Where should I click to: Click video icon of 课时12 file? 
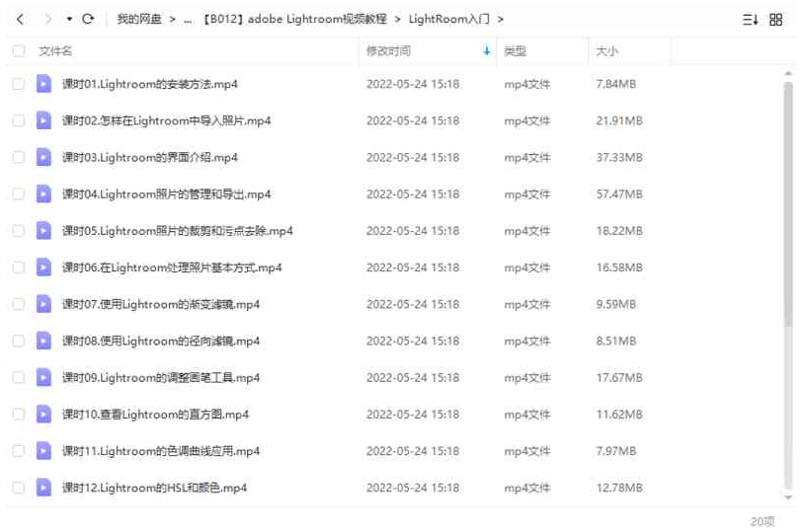click(x=43, y=488)
